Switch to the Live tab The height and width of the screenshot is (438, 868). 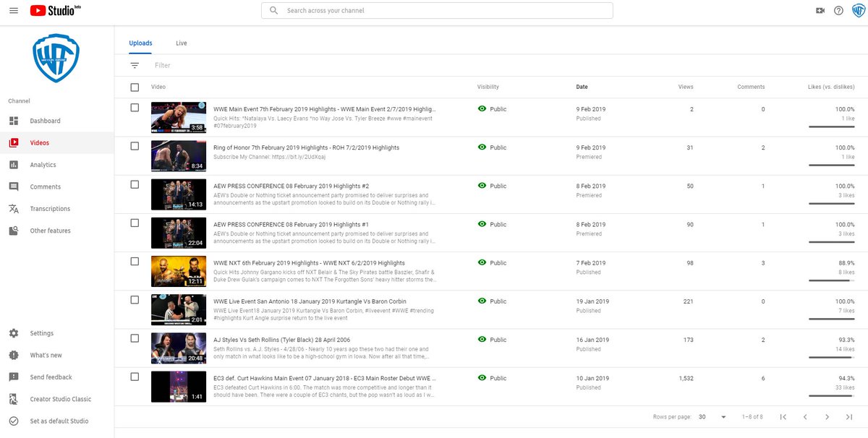point(182,43)
